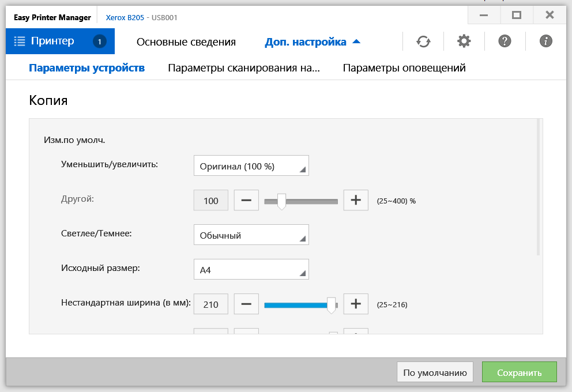Click the refresh icon in the toolbar
The width and height of the screenshot is (572, 392).
[x=423, y=42]
